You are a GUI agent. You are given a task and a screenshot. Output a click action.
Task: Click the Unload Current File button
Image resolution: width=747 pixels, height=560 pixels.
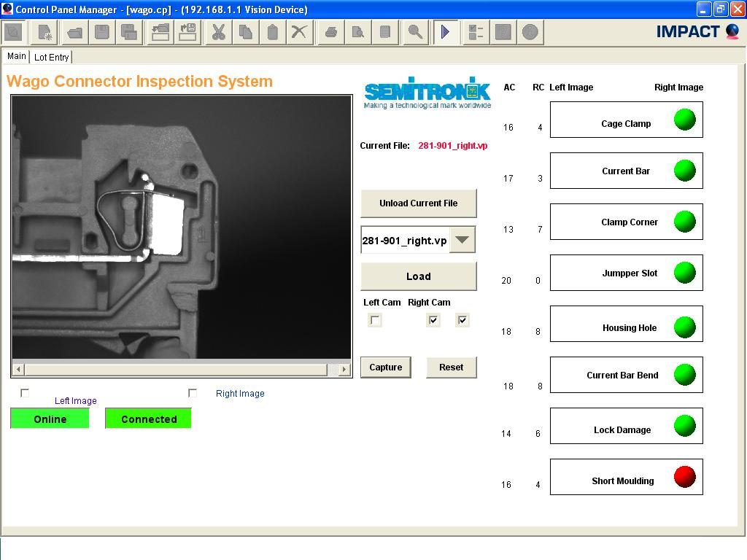pyautogui.click(x=418, y=203)
